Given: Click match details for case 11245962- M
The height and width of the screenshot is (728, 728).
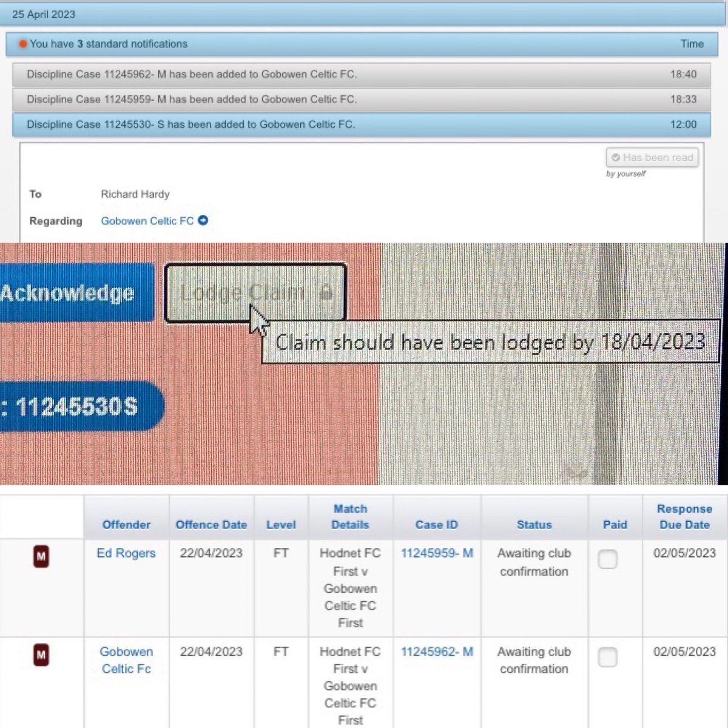Looking at the screenshot, I should [x=350, y=686].
